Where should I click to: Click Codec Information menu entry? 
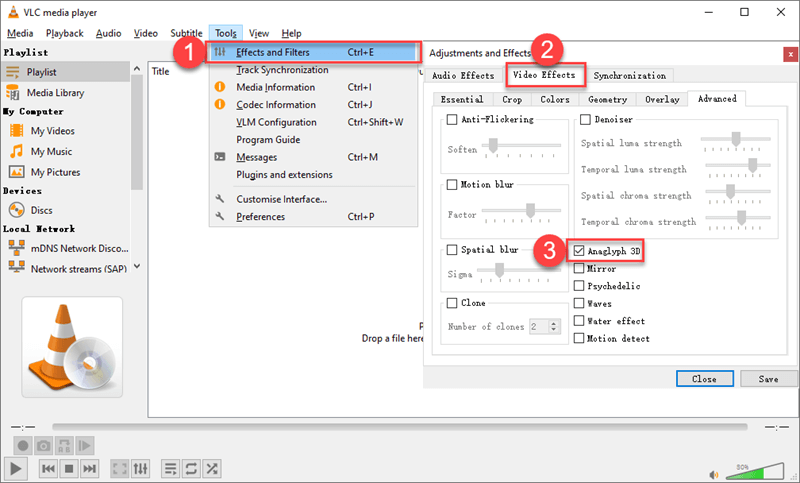(x=313, y=105)
